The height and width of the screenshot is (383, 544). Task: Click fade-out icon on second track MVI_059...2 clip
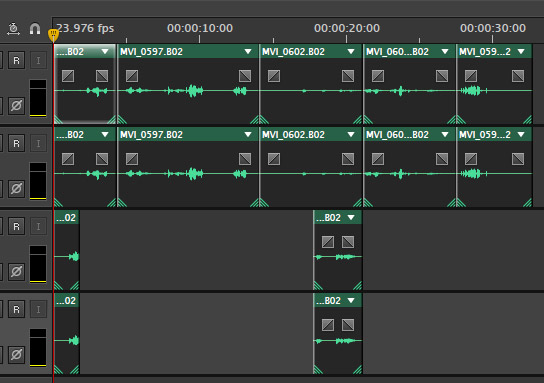(x=518, y=159)
